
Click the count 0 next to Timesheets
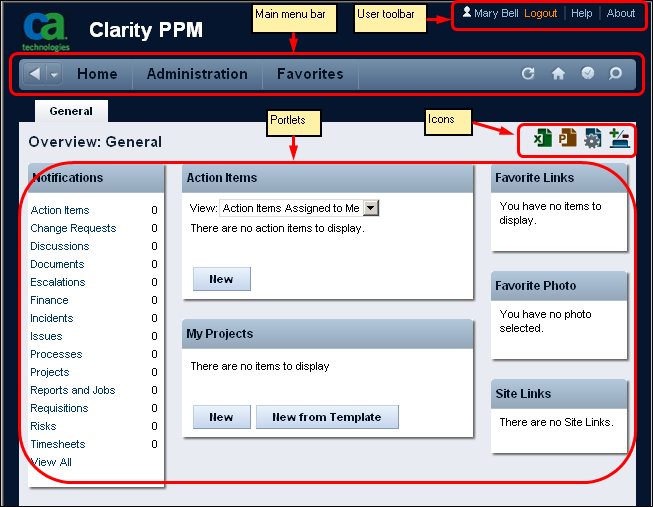point(155,444)
